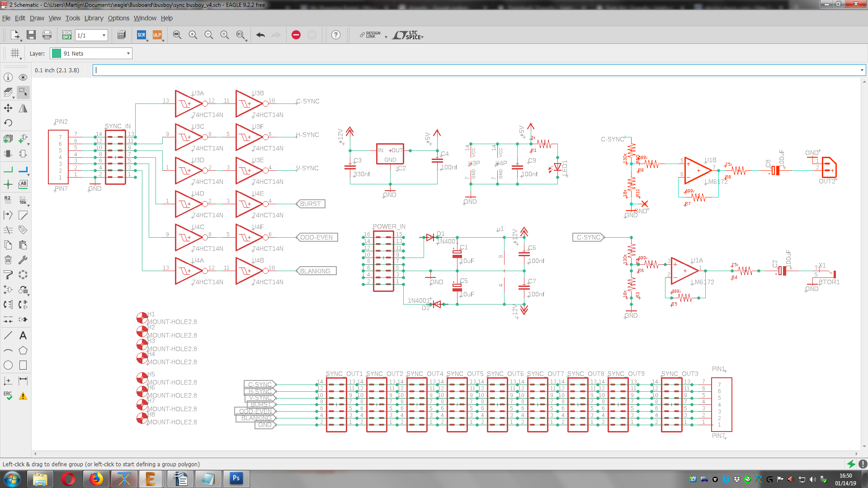The image size is (868, 488).
Task: Activate the Show eye tool
Action: pyautogui.click(x=23, y=77)
